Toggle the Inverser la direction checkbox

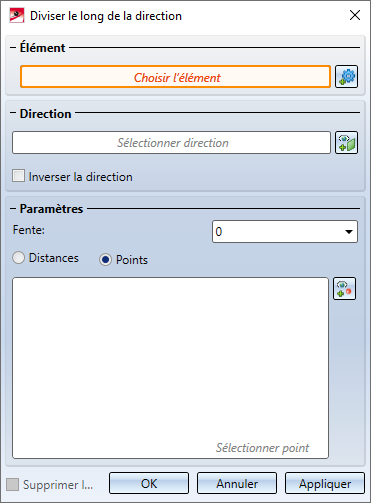[x=18, y=176]
